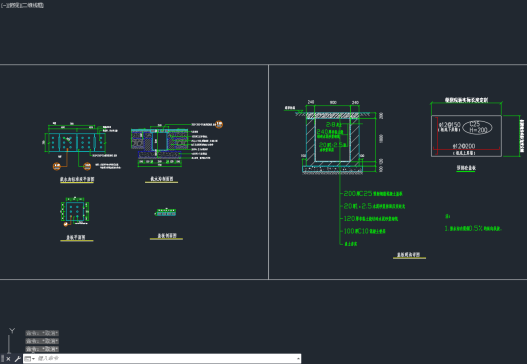Select the note containing "0.5%"
This screenshot has height=364, width=527.
coord(473,229)
